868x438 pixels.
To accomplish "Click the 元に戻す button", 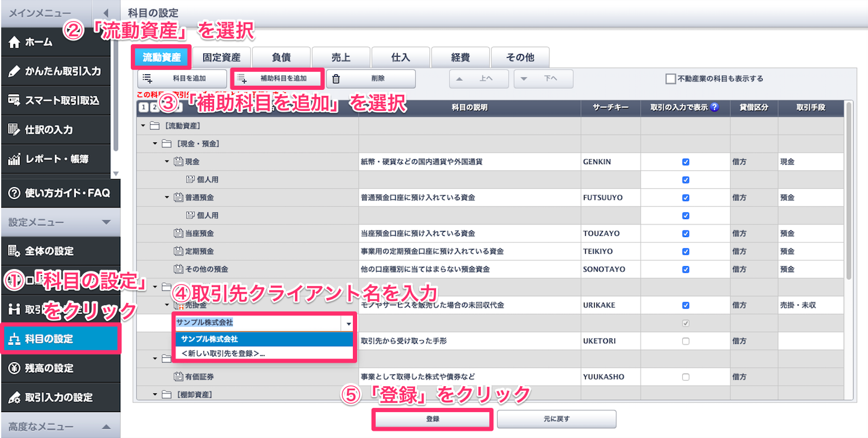I will pyautogui.click(x=557, y=419).
